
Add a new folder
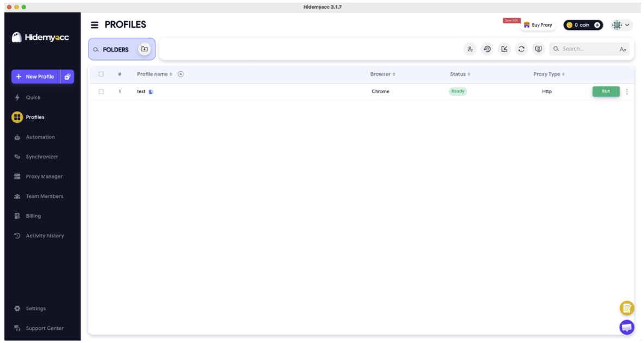[x=144, y=49]
